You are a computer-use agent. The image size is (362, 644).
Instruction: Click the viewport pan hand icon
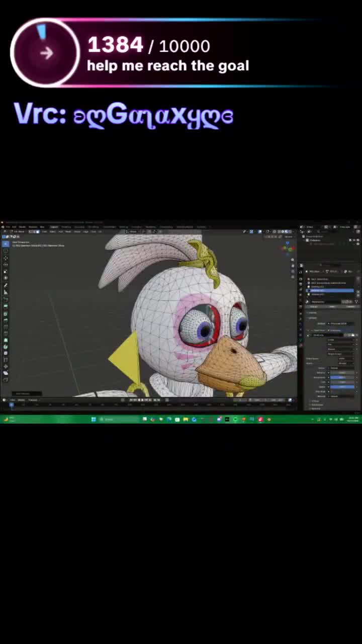[x=293, y=266]
